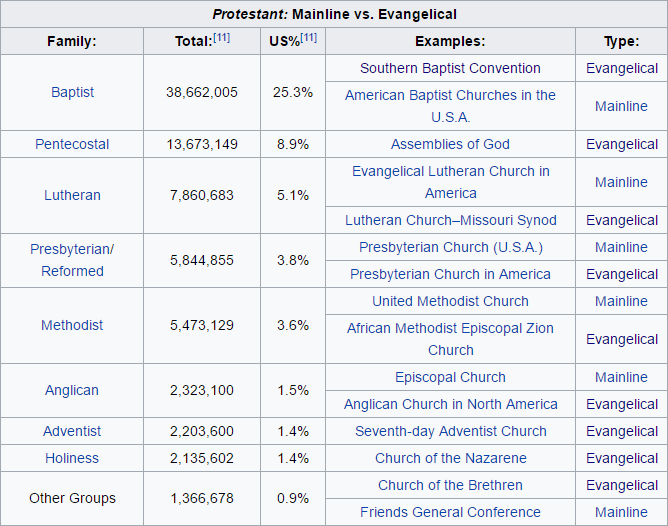
Task: Open the Southern Baptist Convention link
Action: [450, 68]
